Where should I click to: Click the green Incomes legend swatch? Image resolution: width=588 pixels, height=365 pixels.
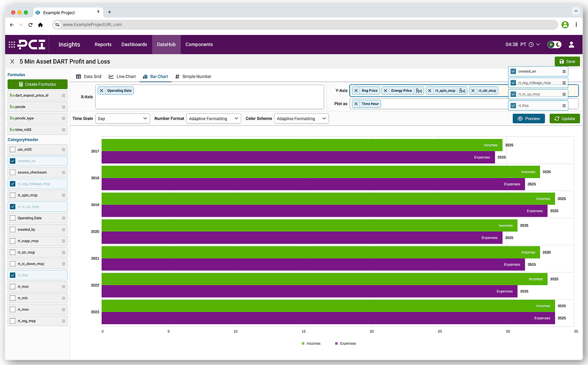(x=303, y=343)
